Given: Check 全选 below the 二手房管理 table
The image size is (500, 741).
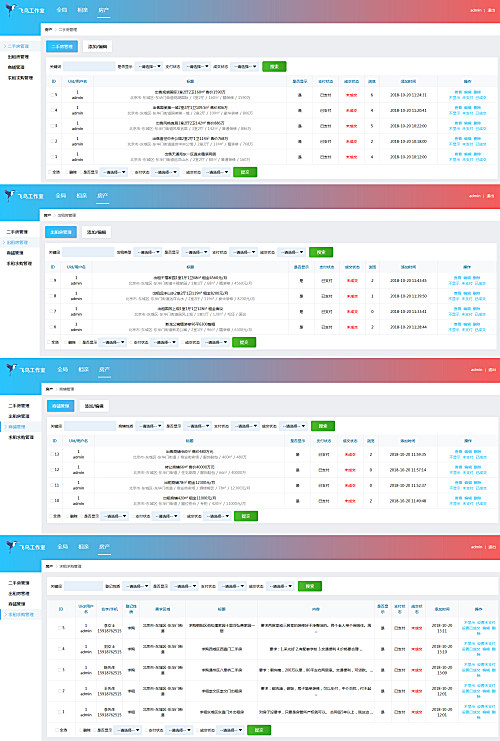Looking at the screenshot, I should [x=50, y=172].
